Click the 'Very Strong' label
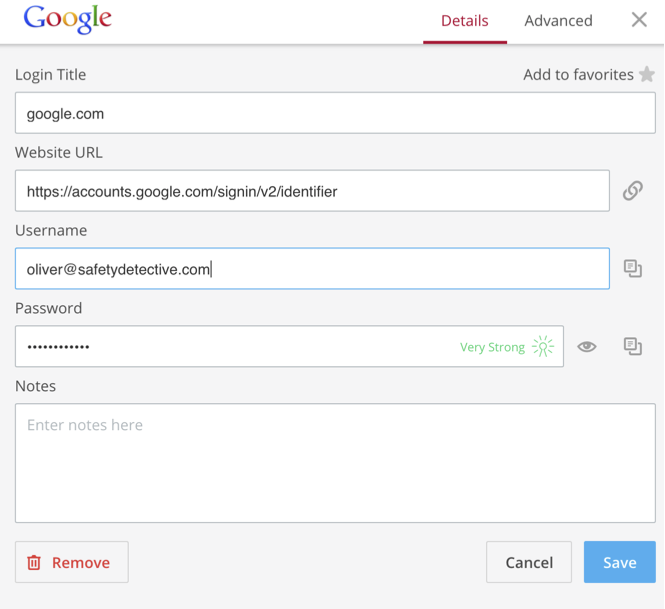 (x=492, y=347)
